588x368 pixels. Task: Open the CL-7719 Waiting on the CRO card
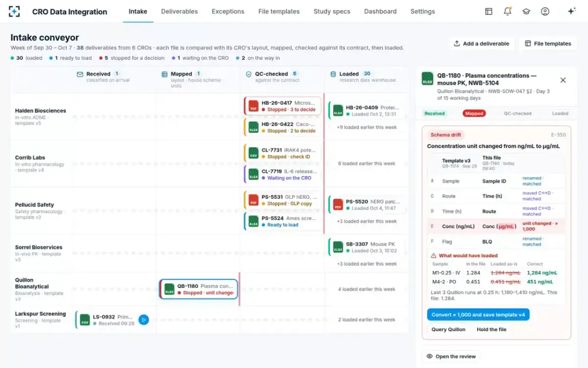(x=283, y=174)
